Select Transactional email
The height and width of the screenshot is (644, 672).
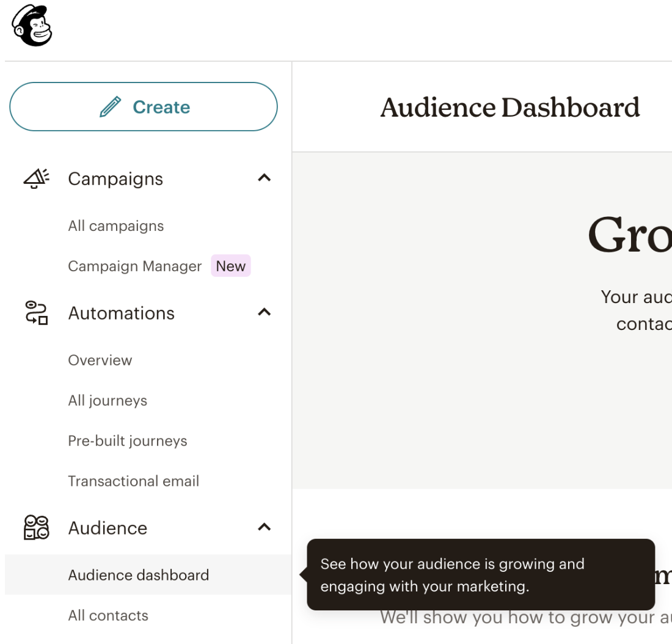tap(133, 481)
